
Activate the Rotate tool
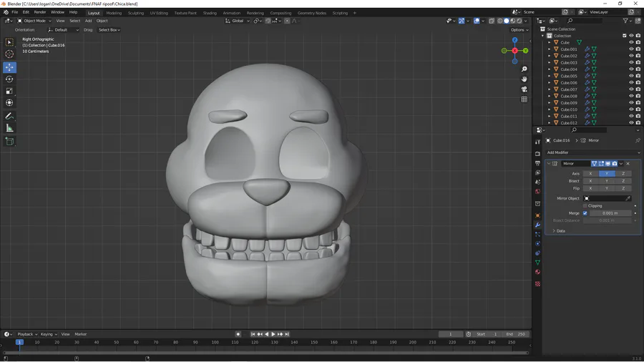point(9,79)
